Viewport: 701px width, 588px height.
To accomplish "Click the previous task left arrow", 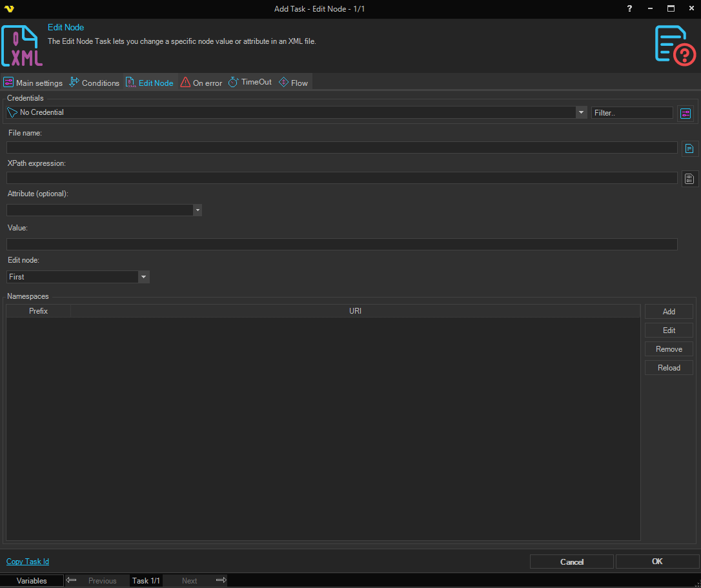I will tap(71, 580).
